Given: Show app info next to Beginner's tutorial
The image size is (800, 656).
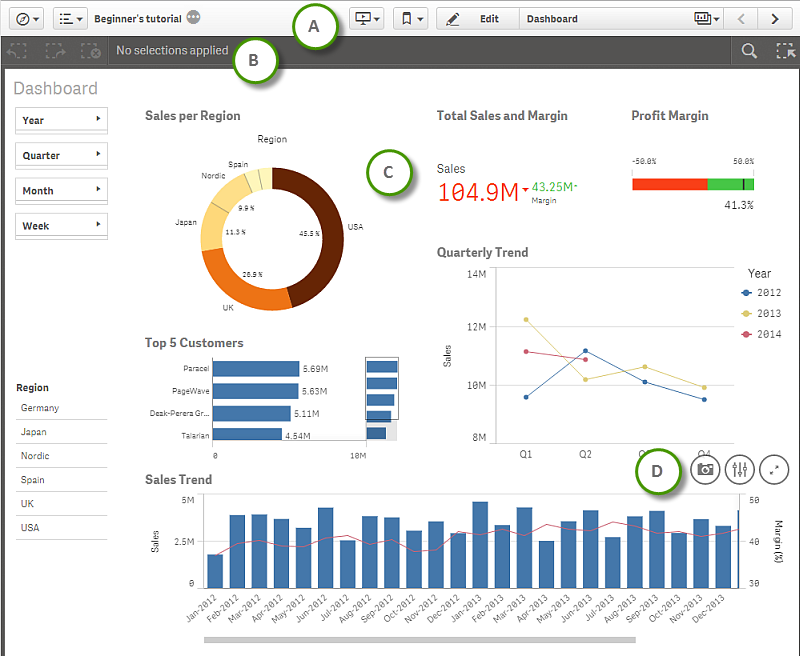Looking at the screenshot, I should [194, 18].
